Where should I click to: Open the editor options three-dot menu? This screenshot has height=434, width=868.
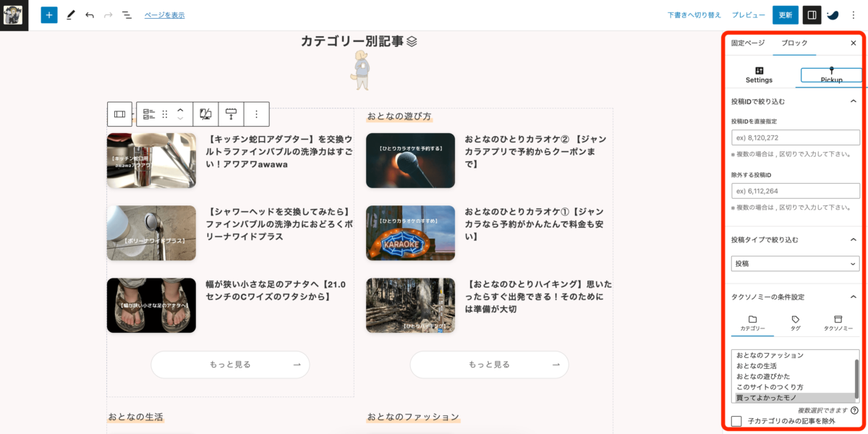coord(854,14)
